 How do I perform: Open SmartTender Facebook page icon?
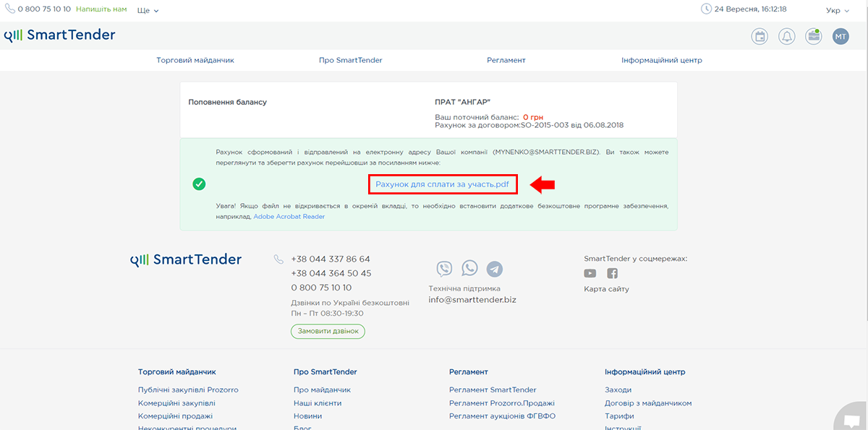pos(612,273)
